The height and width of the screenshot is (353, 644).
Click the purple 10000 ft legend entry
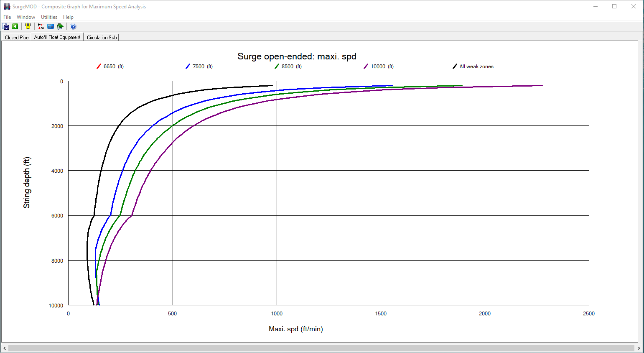coord(382,67)
